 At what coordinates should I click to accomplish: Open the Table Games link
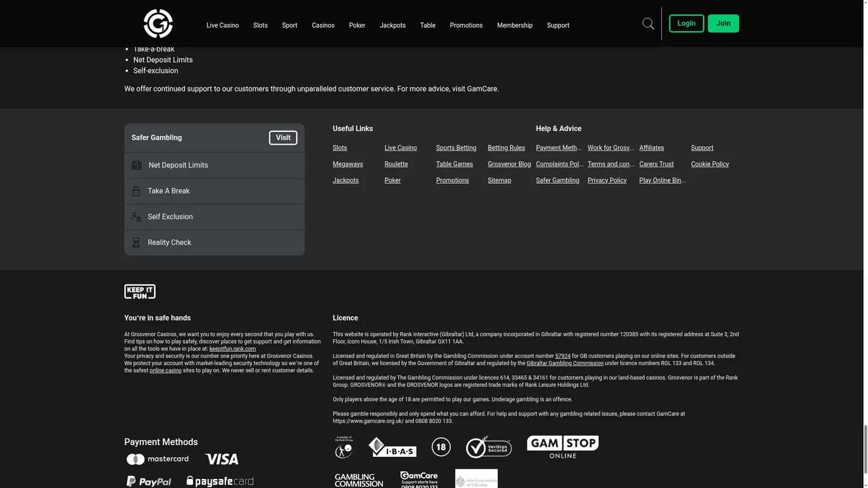pos(454,164)
